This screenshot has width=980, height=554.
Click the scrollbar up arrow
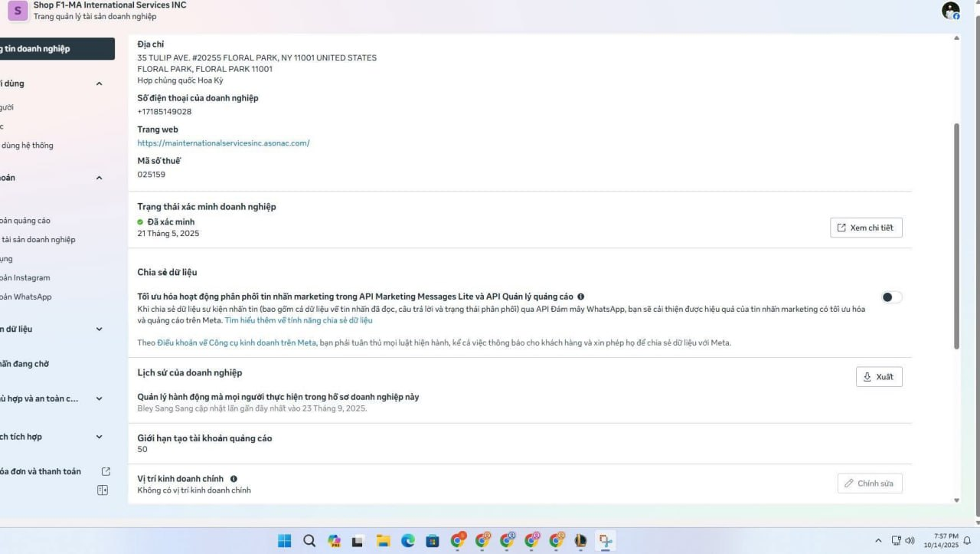[x=956, y=38]
